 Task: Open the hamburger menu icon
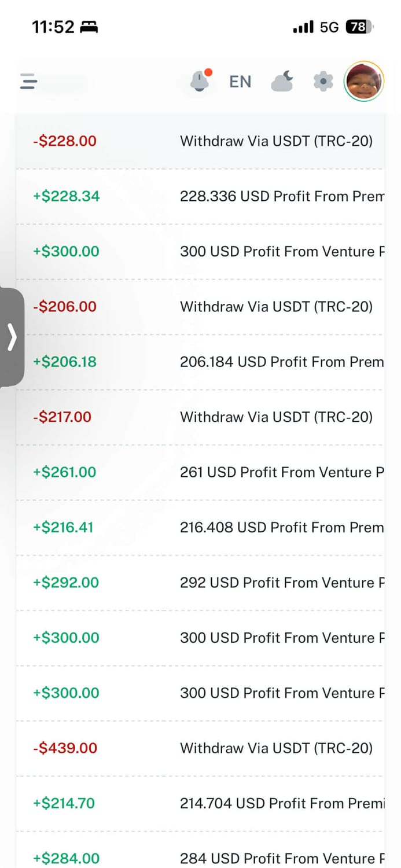point(29,82)
